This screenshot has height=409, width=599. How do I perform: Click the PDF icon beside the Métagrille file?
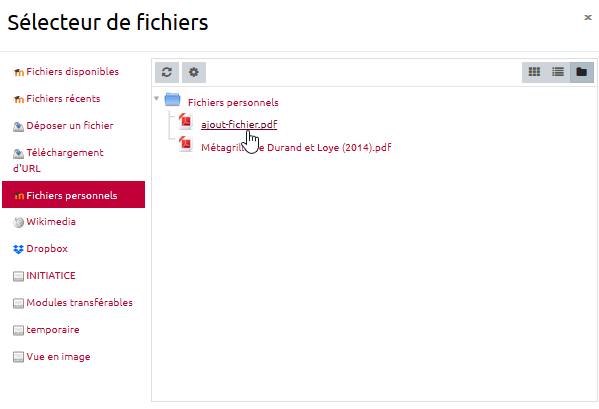click(x=186, y=144)
